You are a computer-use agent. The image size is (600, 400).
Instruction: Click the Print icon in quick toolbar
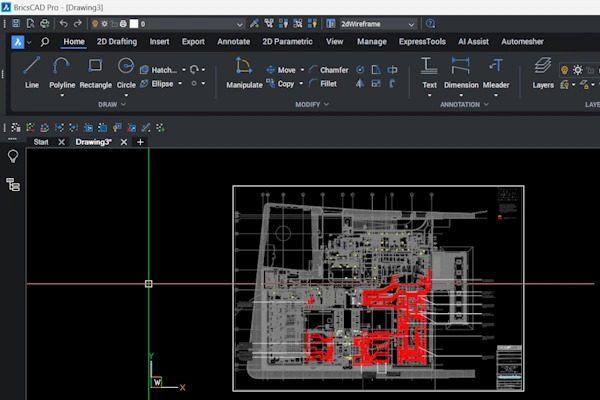[x=45, y=24]
